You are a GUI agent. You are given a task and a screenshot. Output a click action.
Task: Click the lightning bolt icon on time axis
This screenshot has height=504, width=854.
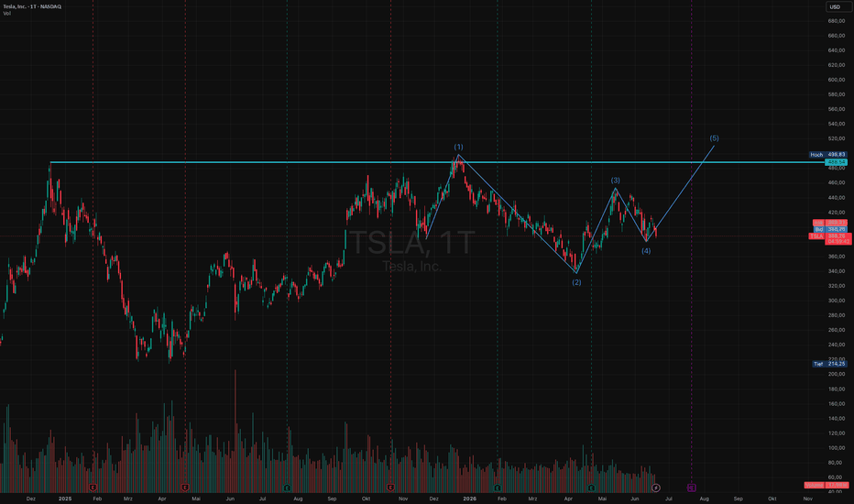pyautogui.click(x=656, y=488)
